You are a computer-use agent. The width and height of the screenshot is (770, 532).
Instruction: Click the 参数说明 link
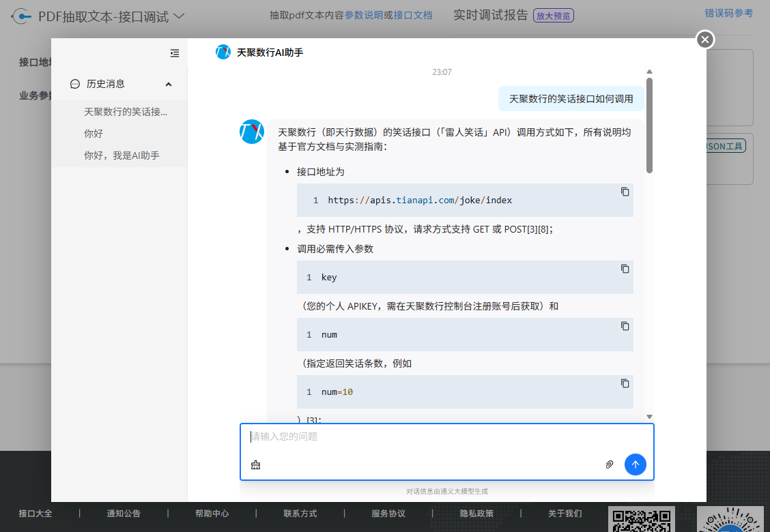pos(364,14)
